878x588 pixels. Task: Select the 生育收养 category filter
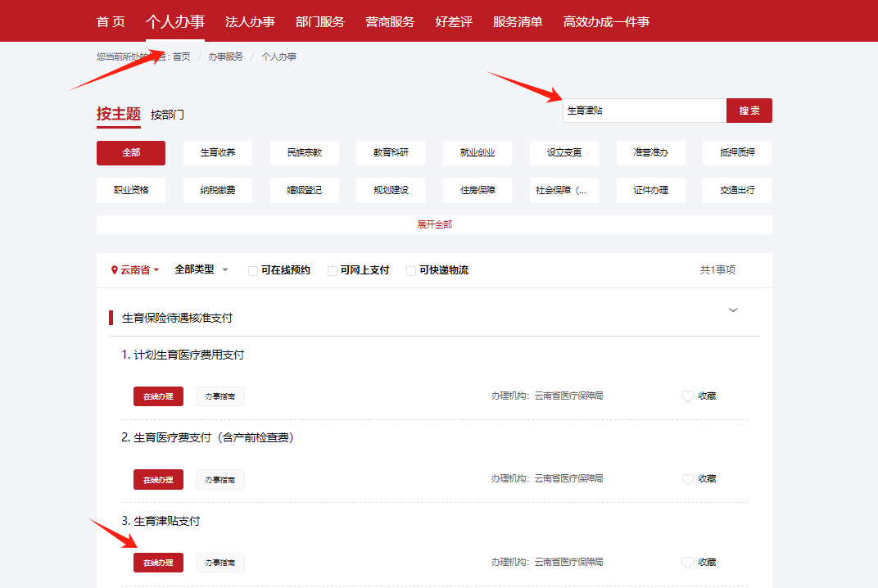click(217, 153)
